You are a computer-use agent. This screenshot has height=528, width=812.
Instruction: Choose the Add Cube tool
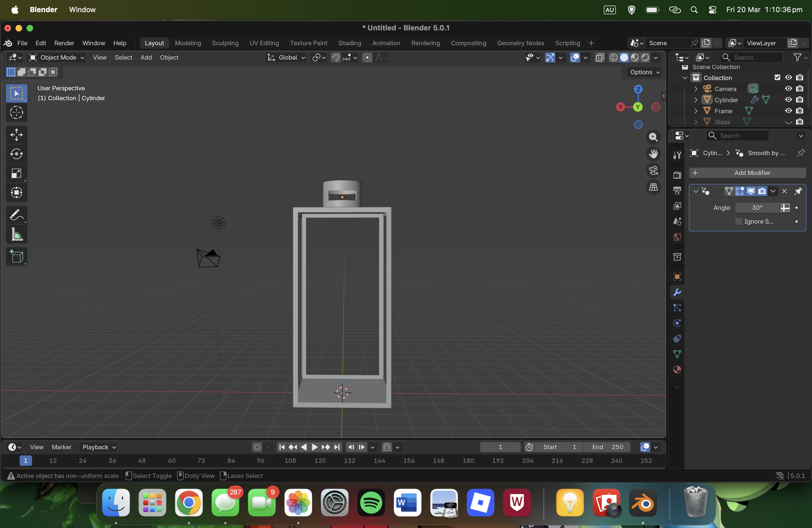[x=16, y=257]
